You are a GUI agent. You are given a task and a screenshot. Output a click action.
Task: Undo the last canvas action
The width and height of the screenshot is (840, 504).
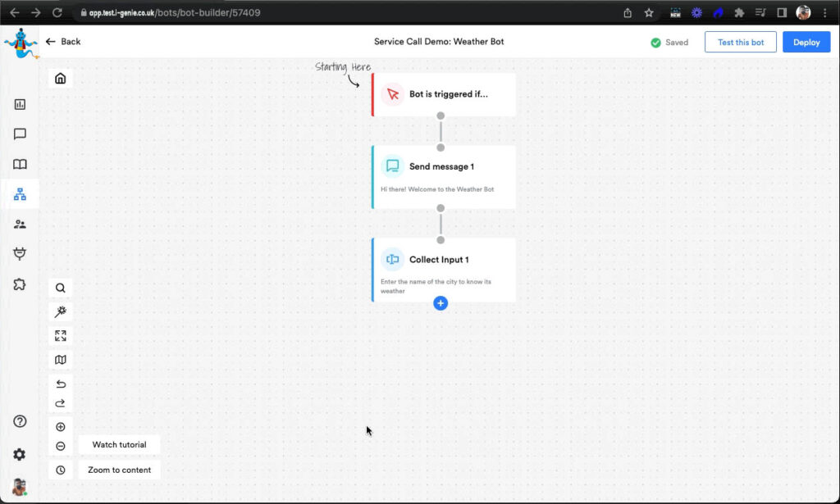61,384
